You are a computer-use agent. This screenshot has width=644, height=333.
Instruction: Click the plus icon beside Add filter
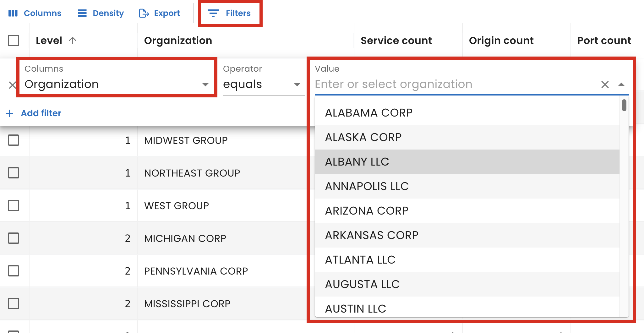pos(10,113)
